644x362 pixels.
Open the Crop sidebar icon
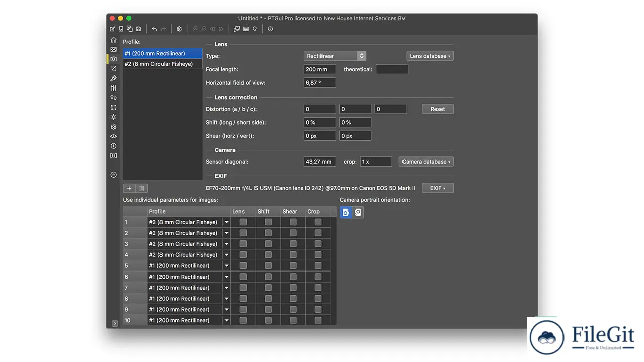click(x=113, y=68)
